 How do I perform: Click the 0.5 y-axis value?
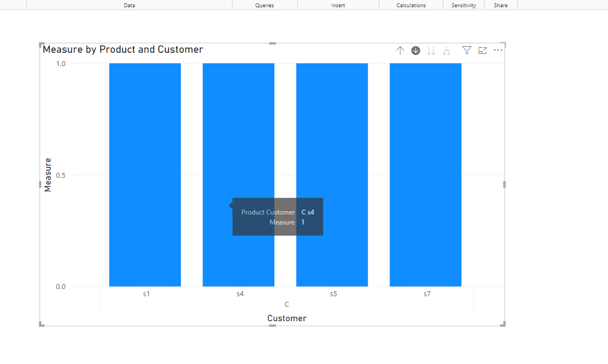click(61, 176)
